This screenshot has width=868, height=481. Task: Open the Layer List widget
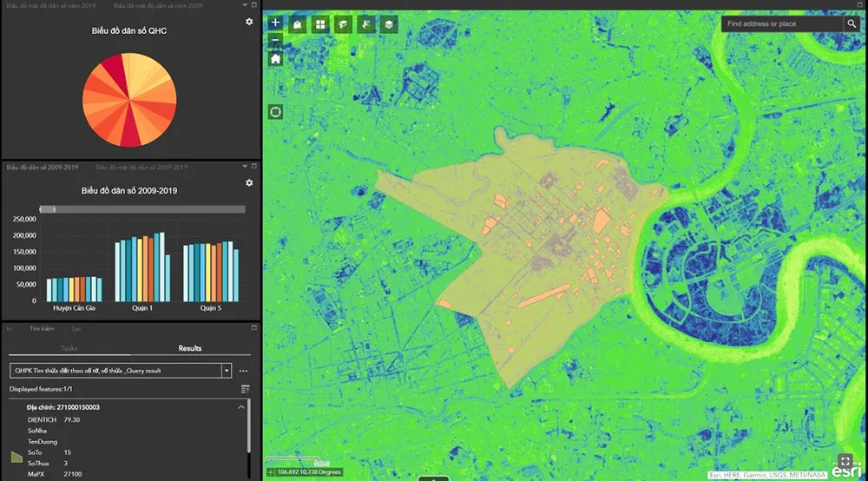pos(390,24)
